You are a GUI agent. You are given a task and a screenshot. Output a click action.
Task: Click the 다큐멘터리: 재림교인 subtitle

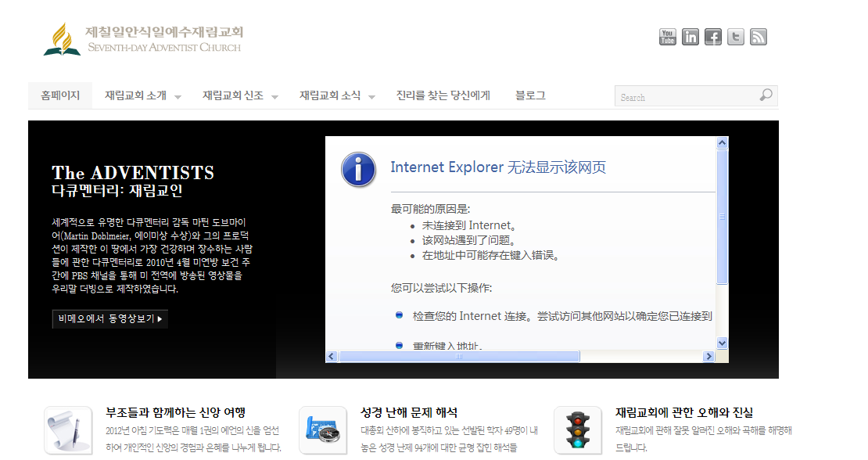pos(117,191)
